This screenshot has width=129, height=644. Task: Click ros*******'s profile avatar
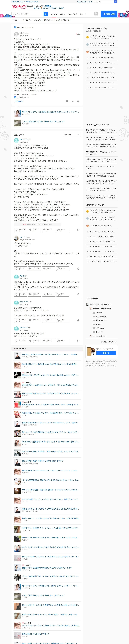16,238
